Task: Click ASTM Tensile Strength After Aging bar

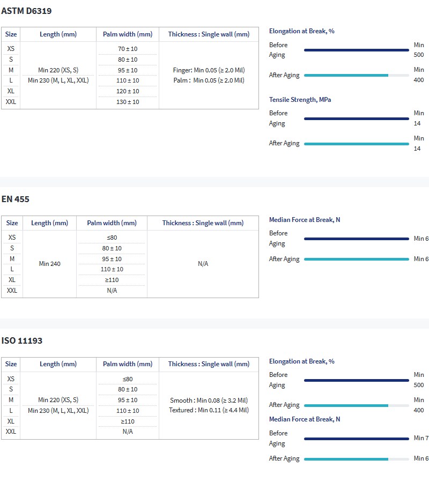Action: [356, 144]
